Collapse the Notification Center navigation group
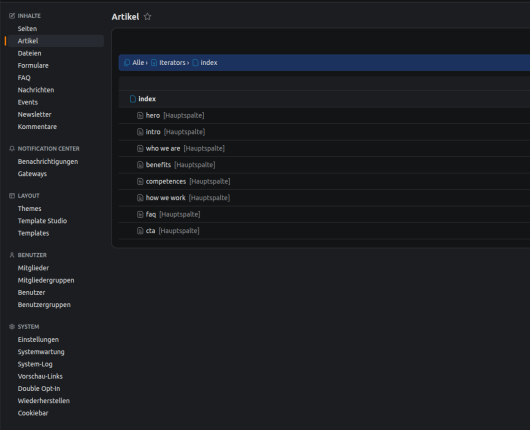530x430 pixels. [x=48, y=149]
